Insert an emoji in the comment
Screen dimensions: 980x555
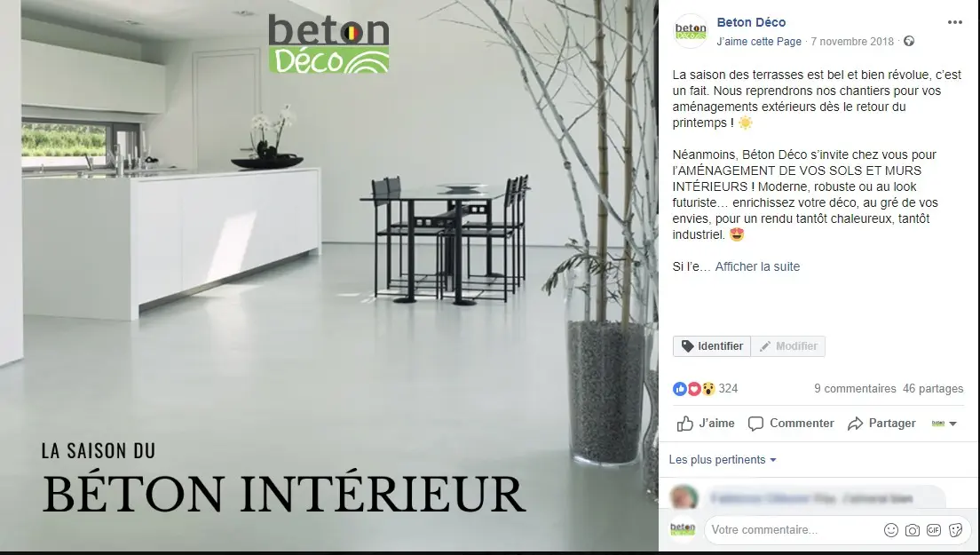(890, 530)
